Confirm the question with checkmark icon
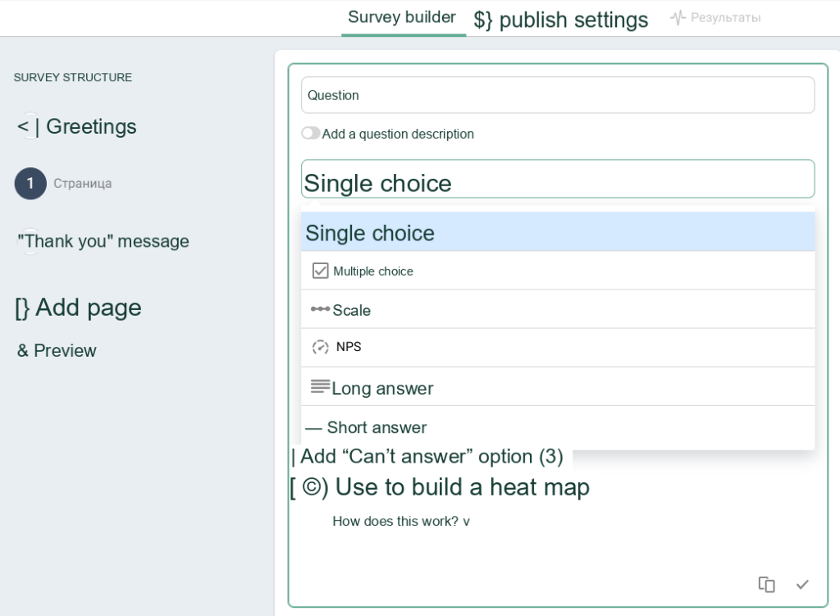840x616 pixels. pyautogui.click(x=802, y=584)
